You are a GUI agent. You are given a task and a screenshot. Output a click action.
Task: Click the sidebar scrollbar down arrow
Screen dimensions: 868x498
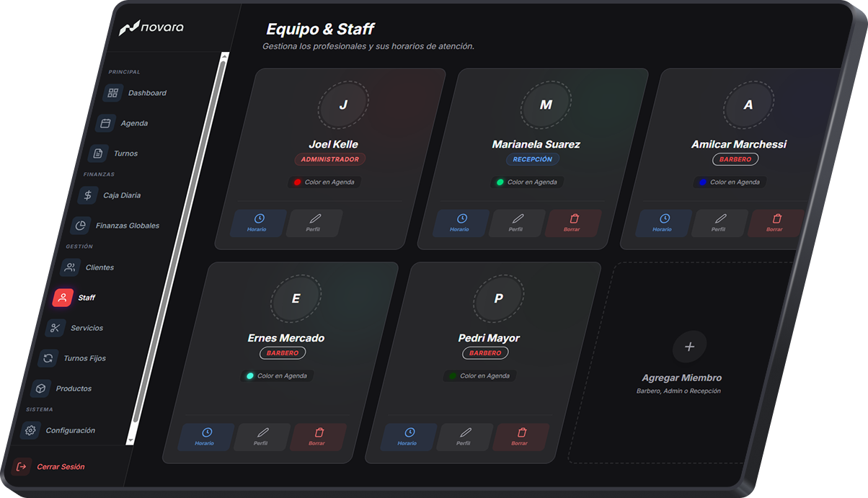tap(130, 439)
